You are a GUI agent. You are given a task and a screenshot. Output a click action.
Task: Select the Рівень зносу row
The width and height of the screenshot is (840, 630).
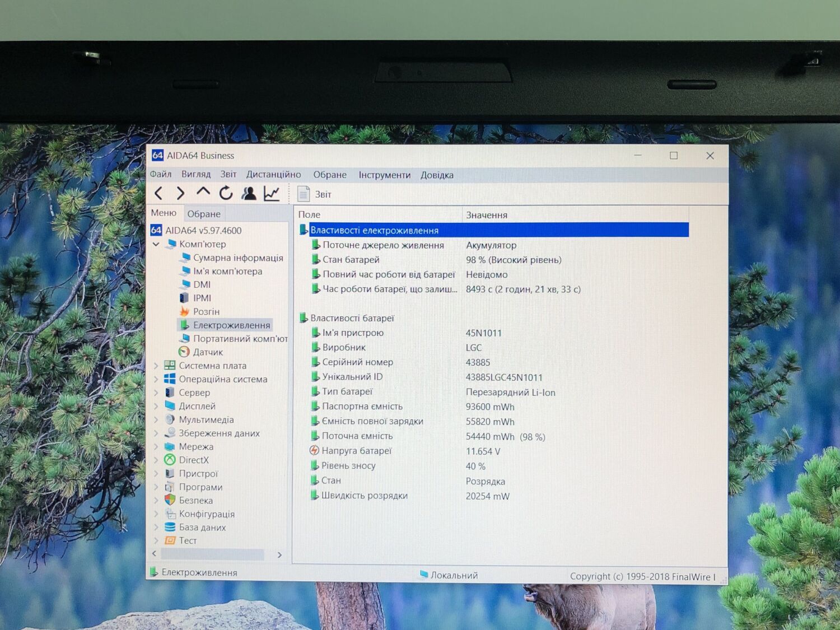(x=348, y=466)
